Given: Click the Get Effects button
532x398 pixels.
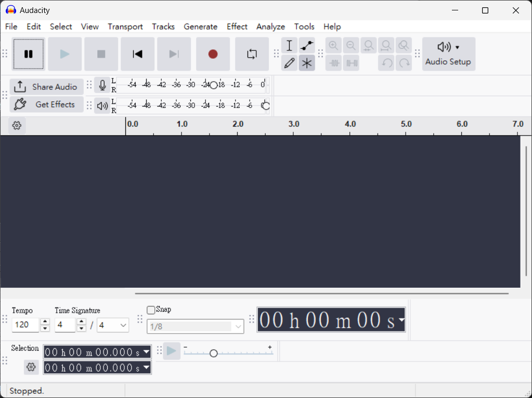Looking at the screenshot, I should 47,104.
